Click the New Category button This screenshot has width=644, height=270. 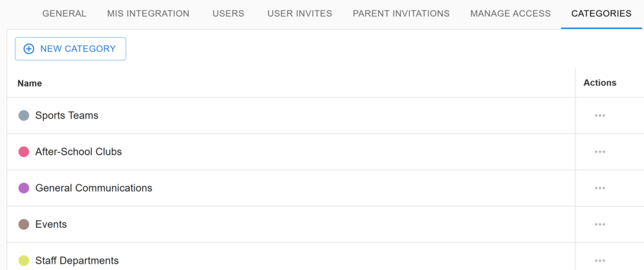point(70,49)
